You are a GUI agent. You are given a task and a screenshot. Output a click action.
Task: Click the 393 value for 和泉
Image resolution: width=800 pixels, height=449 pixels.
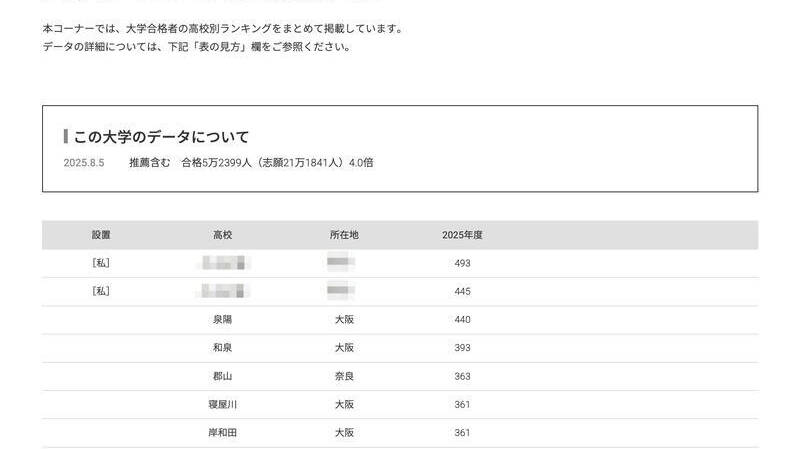click(462, 348)
